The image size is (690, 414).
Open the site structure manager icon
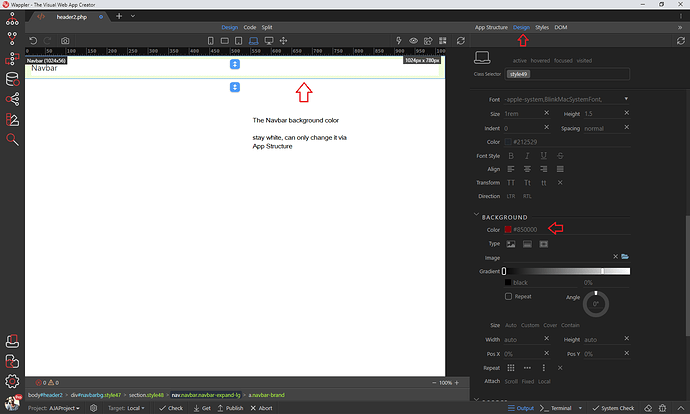point(12,19)
